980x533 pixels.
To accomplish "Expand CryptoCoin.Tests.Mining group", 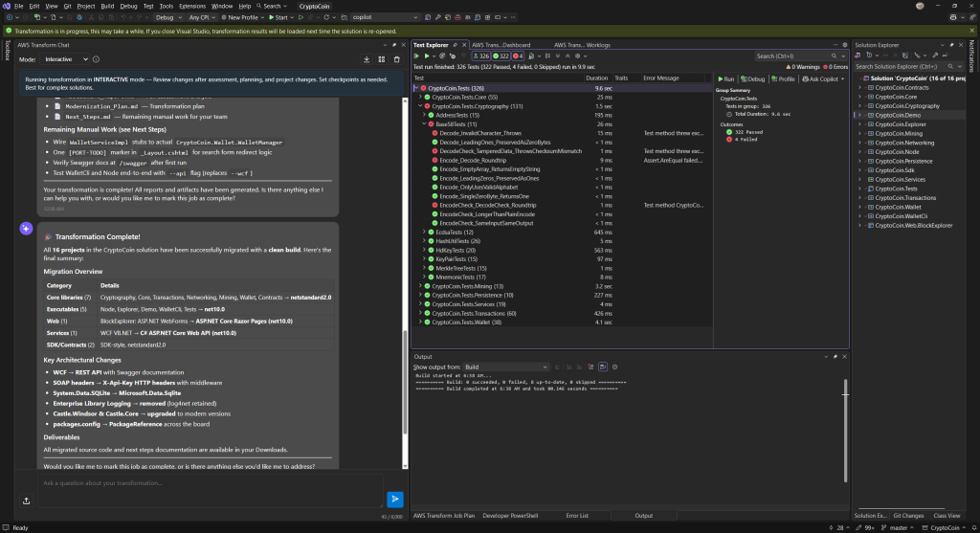I will click(421, 286).
